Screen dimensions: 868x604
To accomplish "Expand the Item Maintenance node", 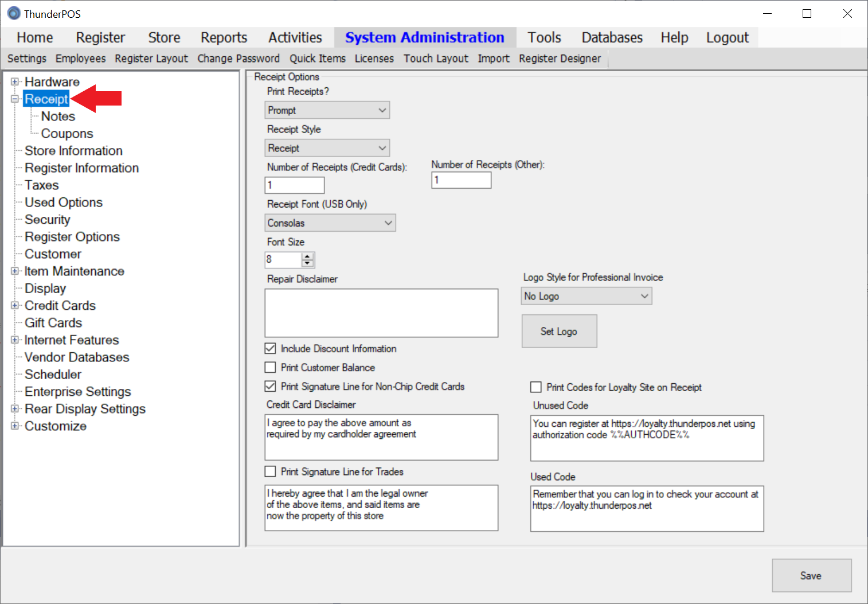I will (x=15, y=271).
